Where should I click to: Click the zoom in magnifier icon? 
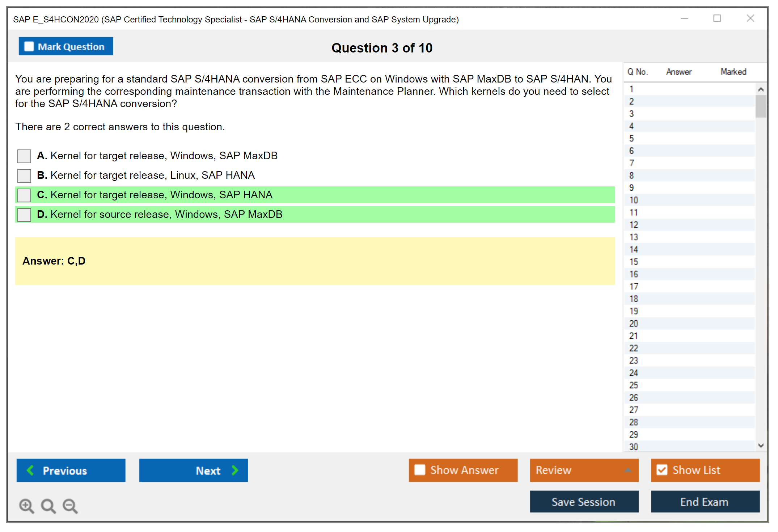(x=26, y=506)
